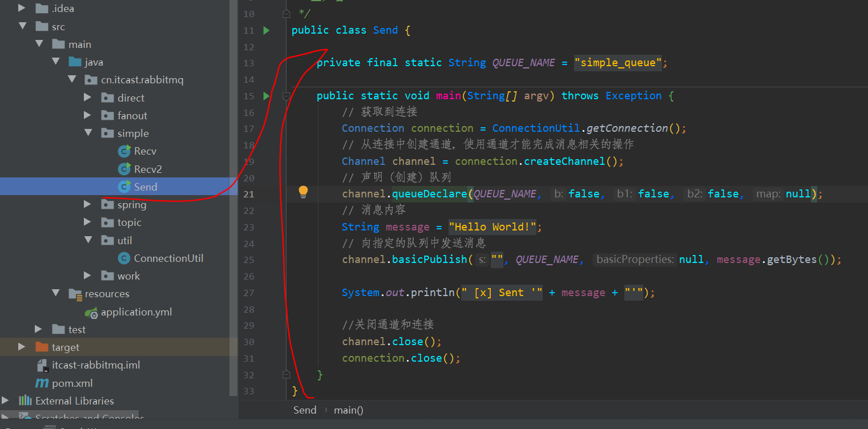Viewport: 868px width, 429px height.
Task: Collapse the src folder
Action: (x=22, y=26)
